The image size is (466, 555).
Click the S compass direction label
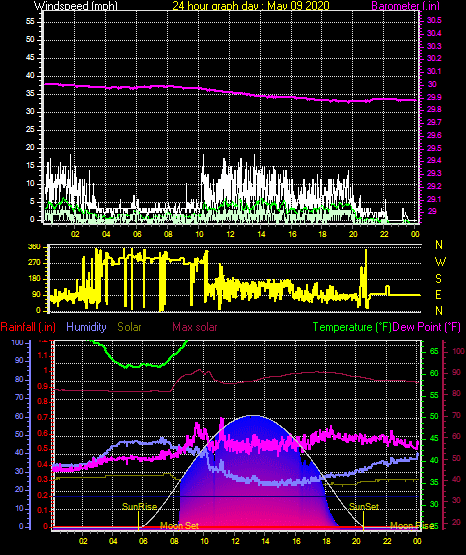pyautogui.click(x=438, y=279)
